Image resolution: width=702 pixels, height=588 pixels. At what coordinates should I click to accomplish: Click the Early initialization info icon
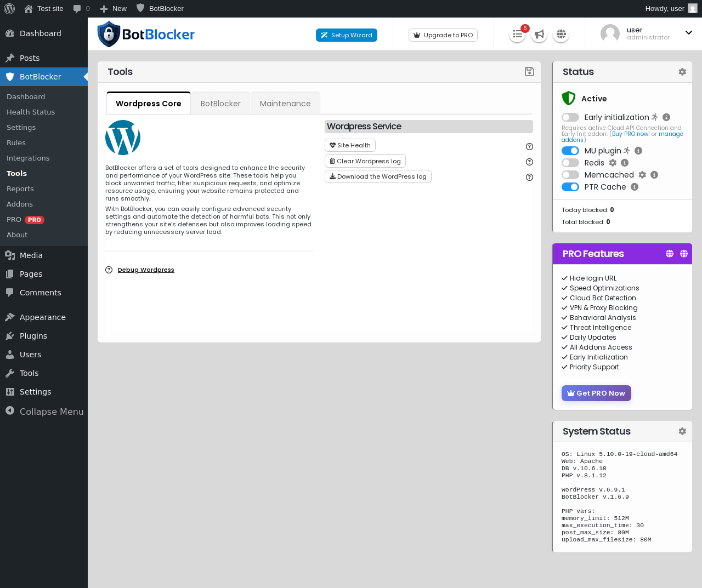666,117
